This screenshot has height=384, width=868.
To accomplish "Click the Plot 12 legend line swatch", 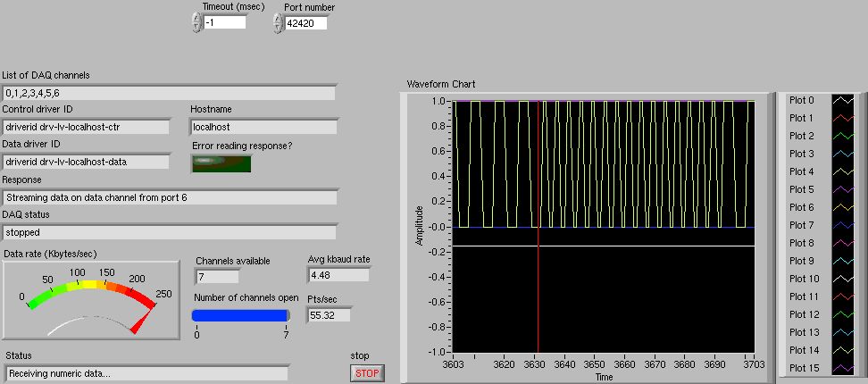I will pyautogui.click(x=842, y=315).
